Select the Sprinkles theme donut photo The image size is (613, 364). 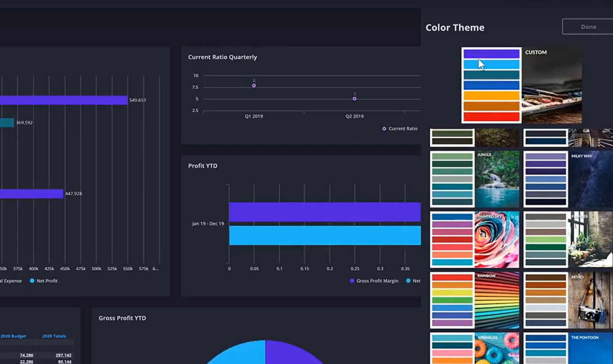(497, 348)
